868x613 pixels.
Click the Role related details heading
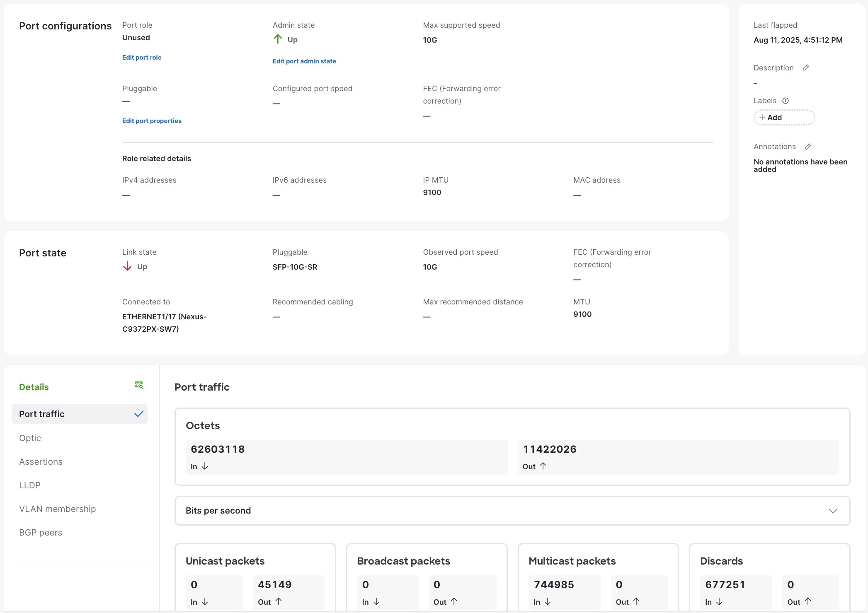coord(157,159)
